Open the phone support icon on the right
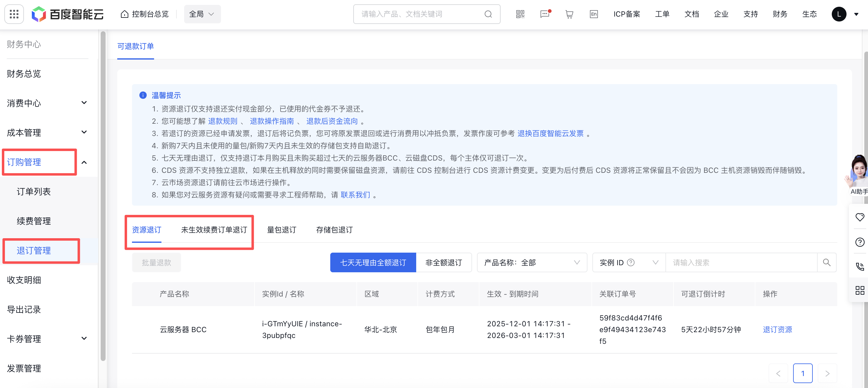868x388 pixels. pos(860,266)
